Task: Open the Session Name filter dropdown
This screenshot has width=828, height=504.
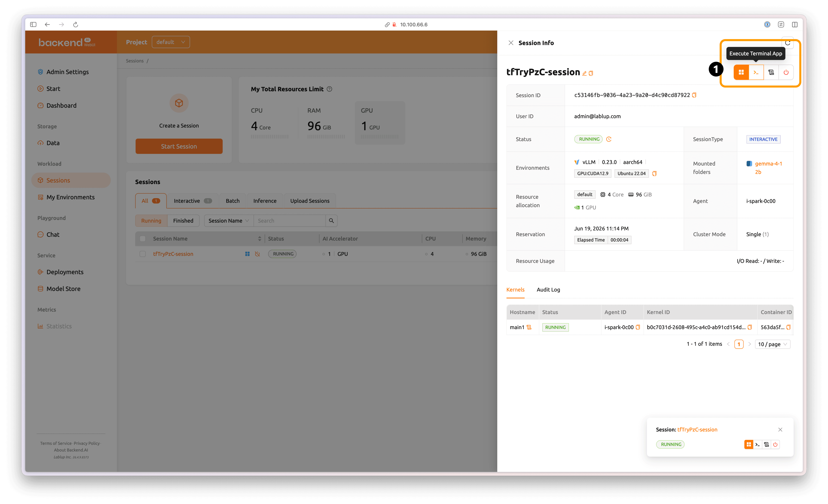Action: click(229, 221)
